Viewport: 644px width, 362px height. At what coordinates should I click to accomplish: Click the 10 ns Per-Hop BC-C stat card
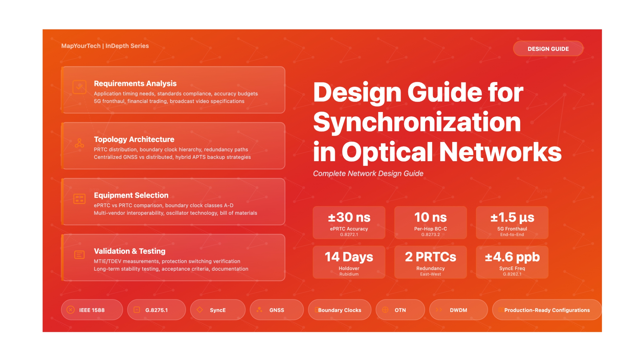pos(430,223)
